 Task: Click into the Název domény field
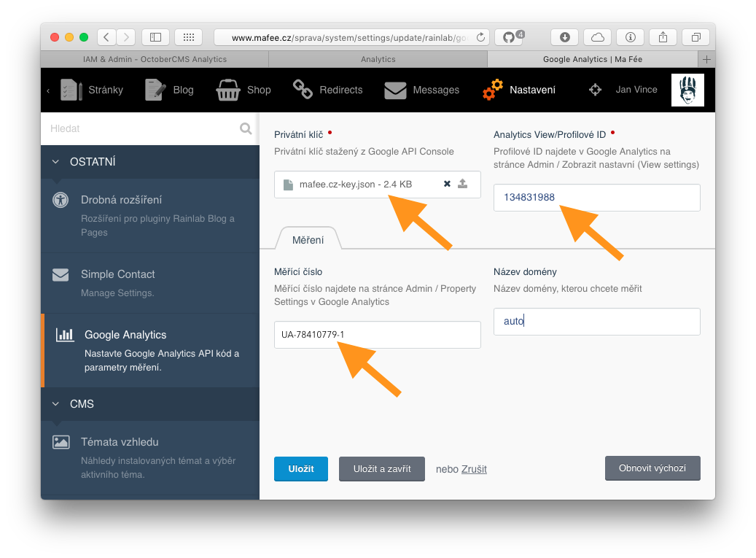coord(597,321)
